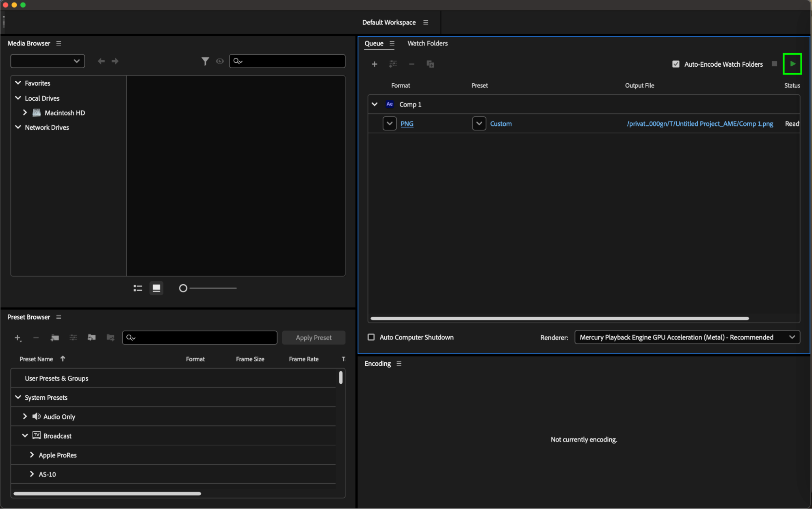Select the Comp 1 queue row

pyautogui.click(x=584, y=104)
